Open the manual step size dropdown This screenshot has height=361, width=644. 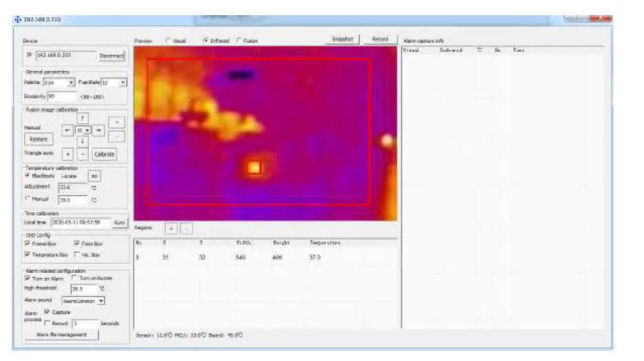(87, 130)
